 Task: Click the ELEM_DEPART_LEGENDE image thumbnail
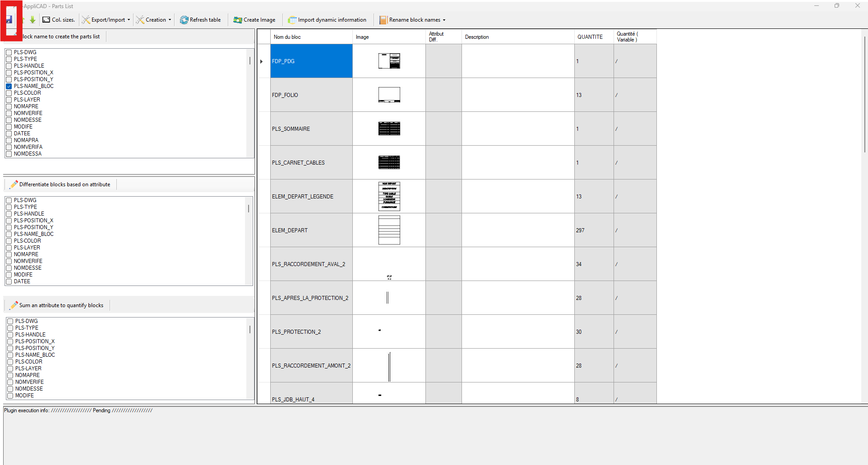389,197
